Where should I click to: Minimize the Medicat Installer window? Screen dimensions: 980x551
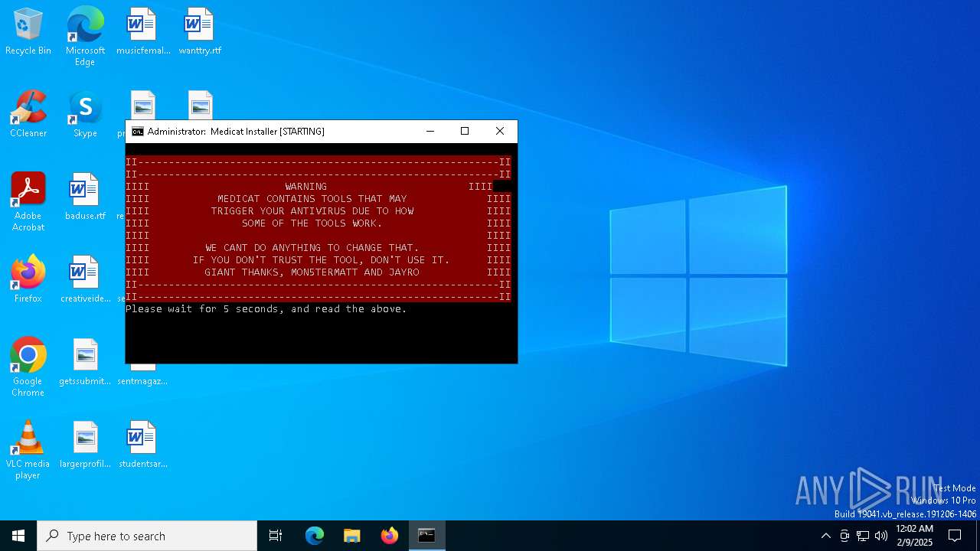tap(430, 132)
